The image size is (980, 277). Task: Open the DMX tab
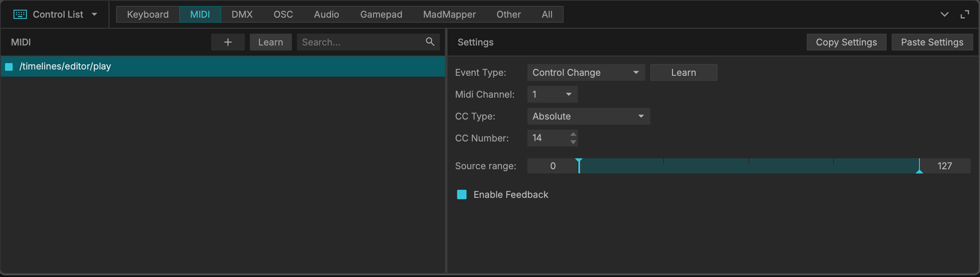pyautogui.click(x=242, y=14)
